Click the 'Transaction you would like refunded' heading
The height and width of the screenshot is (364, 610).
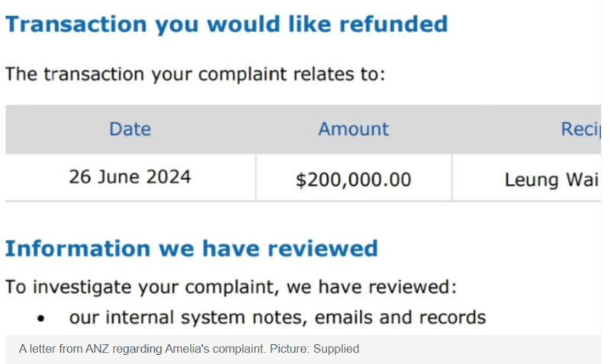pos(226,24)
